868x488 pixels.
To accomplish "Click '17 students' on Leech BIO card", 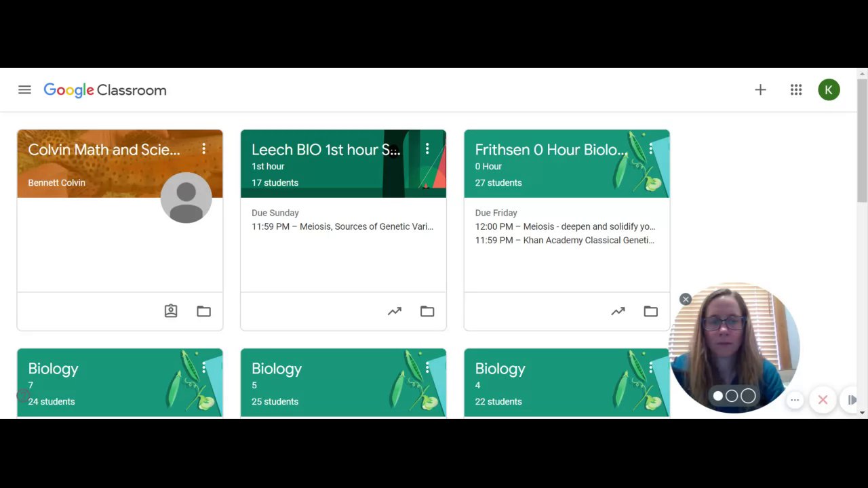I will pos(275,182).
